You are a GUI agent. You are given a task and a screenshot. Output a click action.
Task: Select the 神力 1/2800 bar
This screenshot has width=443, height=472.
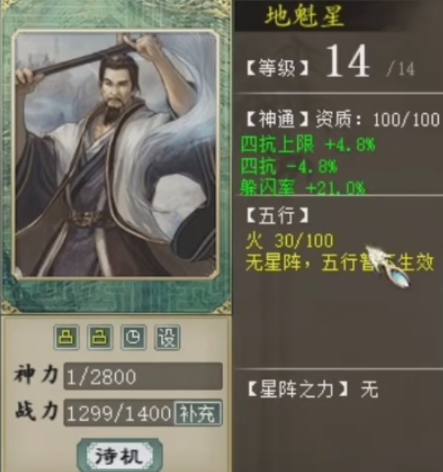tap(143, 376)
